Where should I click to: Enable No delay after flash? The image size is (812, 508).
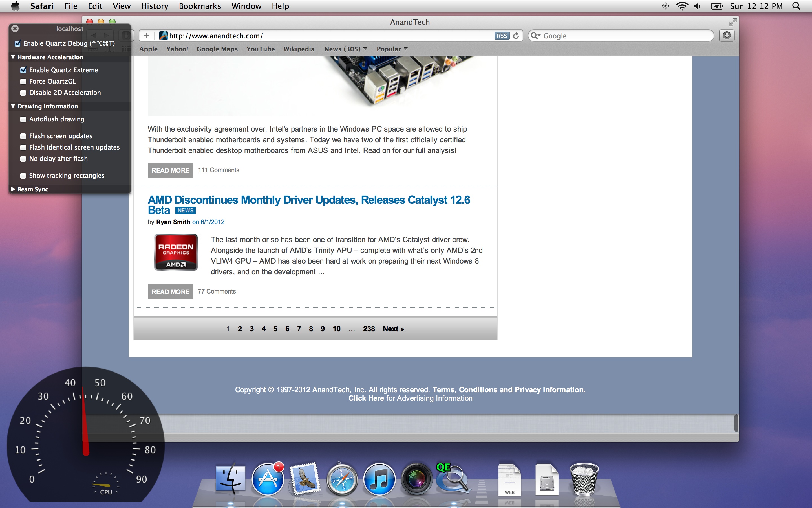(23, 159)
